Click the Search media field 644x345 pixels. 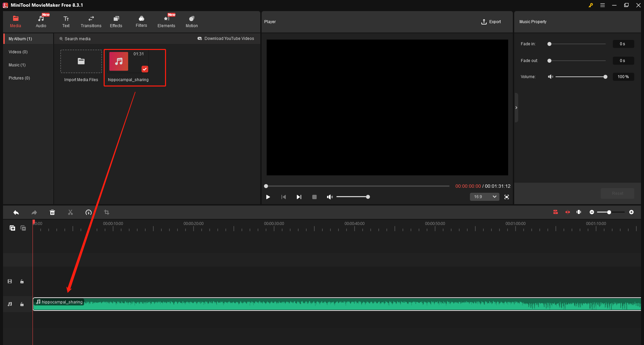click(77, 39)
